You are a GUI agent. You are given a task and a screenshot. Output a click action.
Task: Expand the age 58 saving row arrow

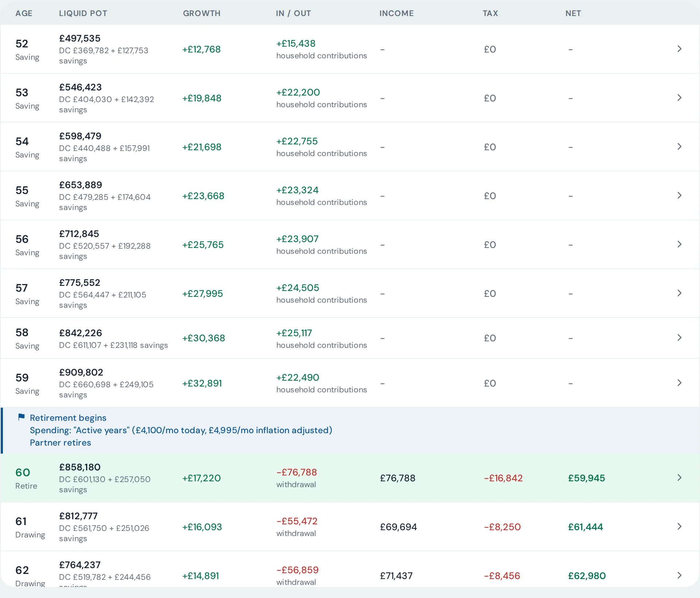coord(679,338)
